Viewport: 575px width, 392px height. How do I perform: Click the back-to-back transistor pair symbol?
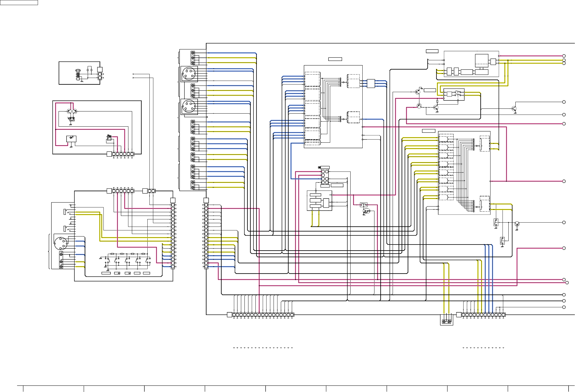coord(72,111)
